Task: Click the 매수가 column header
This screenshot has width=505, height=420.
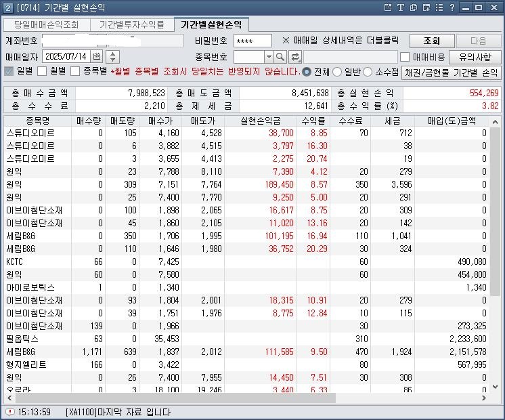Action: pyautogui.click(x=160, y=121)
